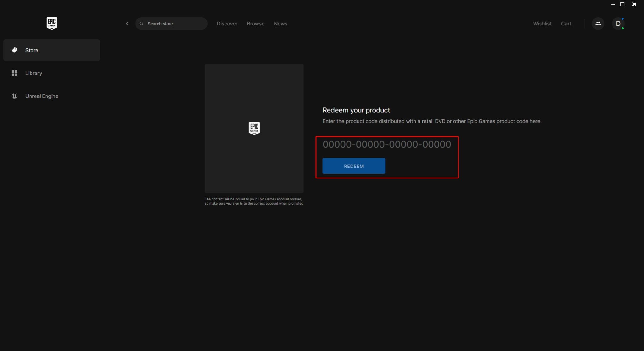Switch to the Discover tab
The width and height of the screenshot is (644, 351).
227,23
